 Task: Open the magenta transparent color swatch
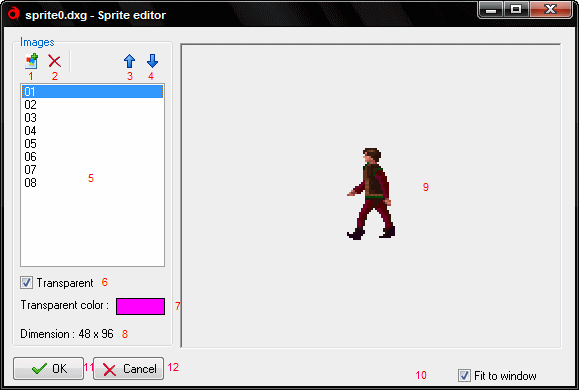140,307
